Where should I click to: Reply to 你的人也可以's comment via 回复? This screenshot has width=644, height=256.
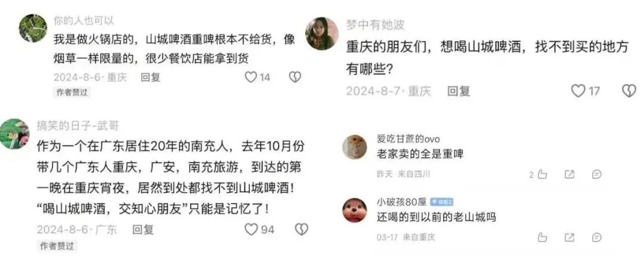150,77
